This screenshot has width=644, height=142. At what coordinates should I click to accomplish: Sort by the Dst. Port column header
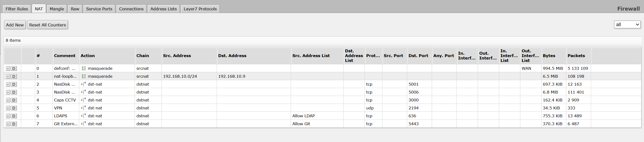(418, 56)
